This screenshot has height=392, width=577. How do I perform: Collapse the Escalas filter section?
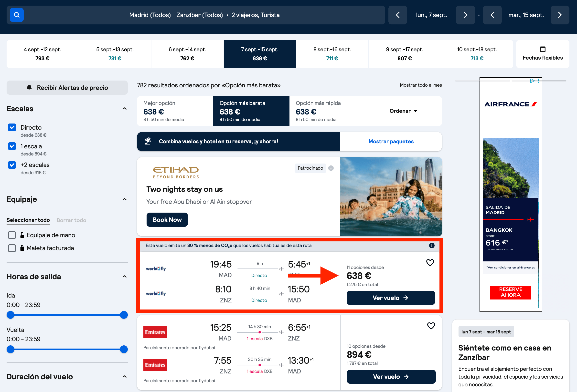[x=125, y=109]
